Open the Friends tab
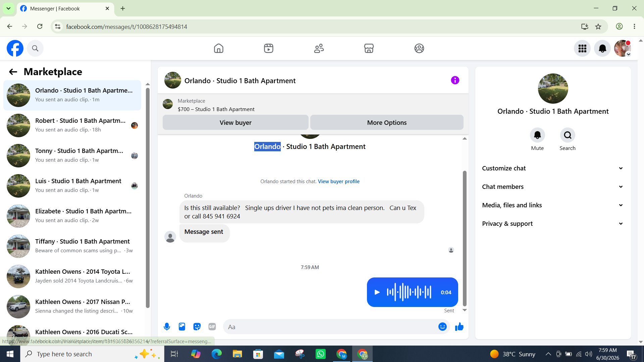644x362 pixels. pos(319,48)
